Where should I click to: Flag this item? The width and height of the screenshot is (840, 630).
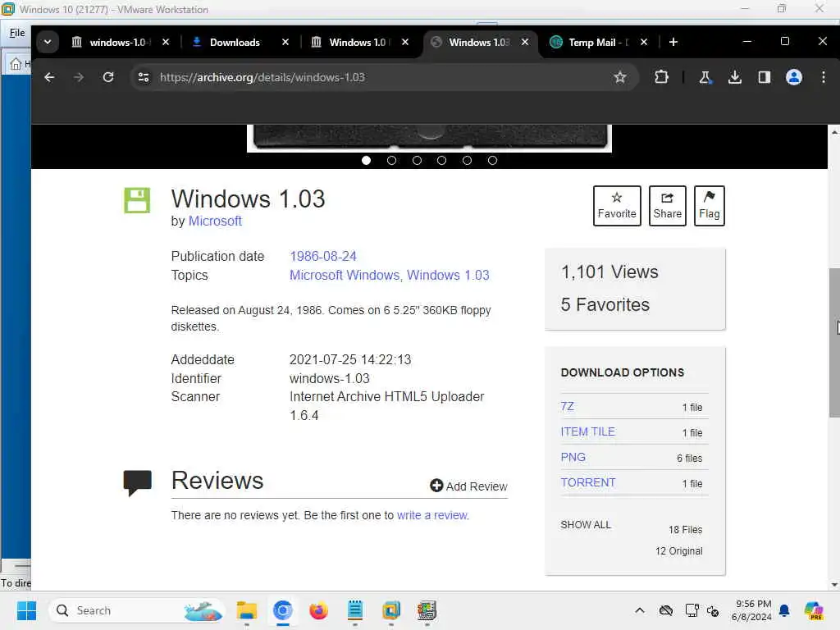tap(710, 206)
